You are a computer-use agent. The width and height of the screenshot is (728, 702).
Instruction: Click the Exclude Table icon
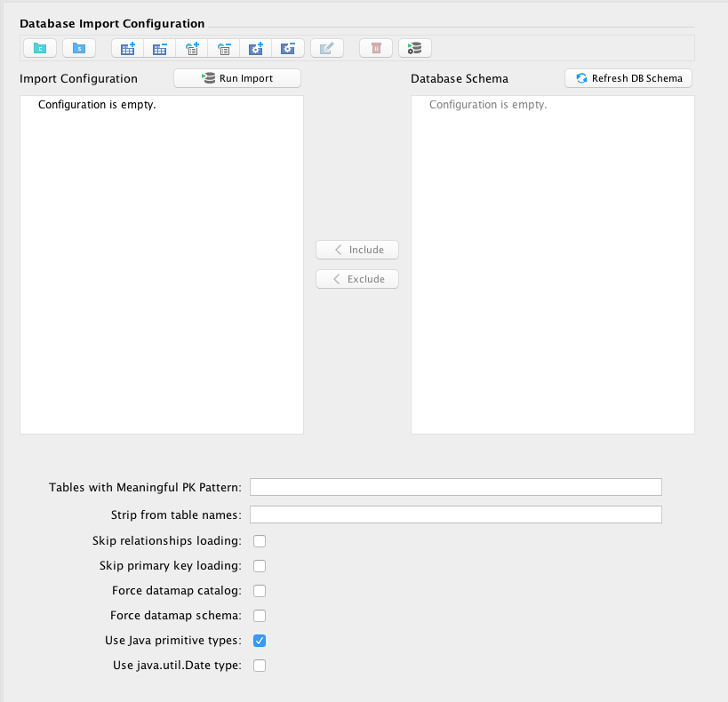coord(160,48)
